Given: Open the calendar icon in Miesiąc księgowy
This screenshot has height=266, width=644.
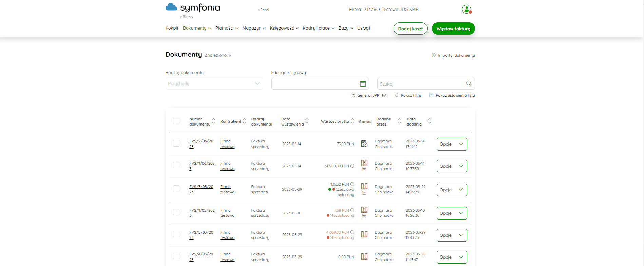Looking at the screenshot, I should coord(363,83).
